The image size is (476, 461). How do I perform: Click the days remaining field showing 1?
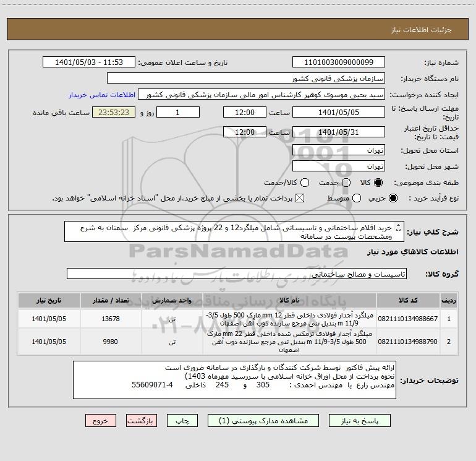(x=178, y=112)
